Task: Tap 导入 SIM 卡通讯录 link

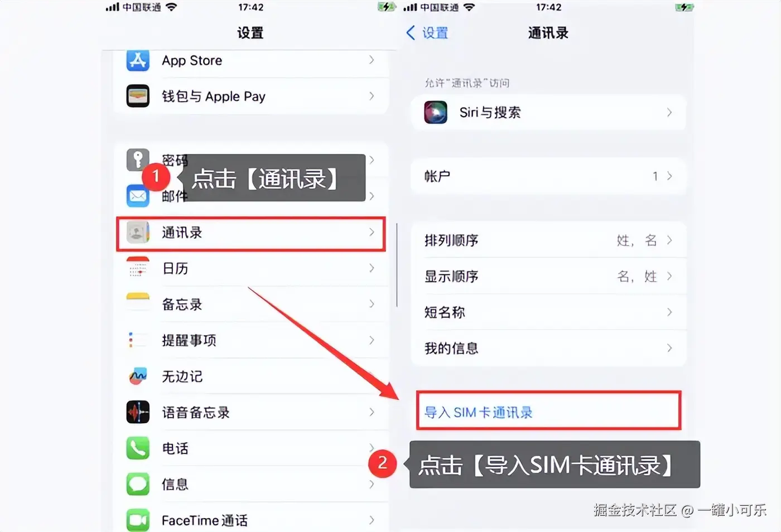Action: point(479,412)
